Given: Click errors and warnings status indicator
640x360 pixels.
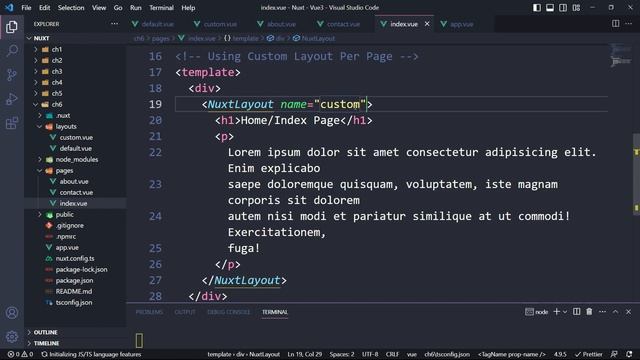Looking at the screenshot, I should click(x=20, y=354).
